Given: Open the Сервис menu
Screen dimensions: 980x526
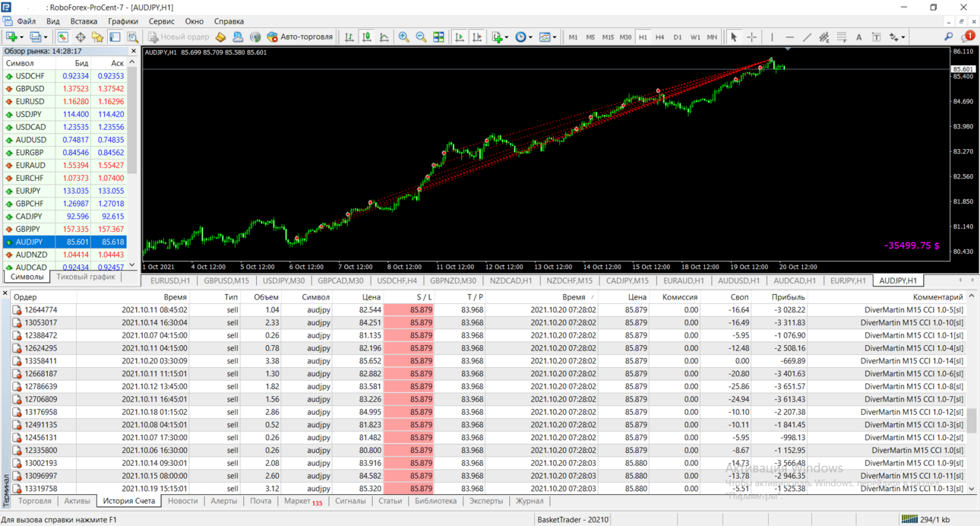Looking at the screenshot, I should click(161, 21).
